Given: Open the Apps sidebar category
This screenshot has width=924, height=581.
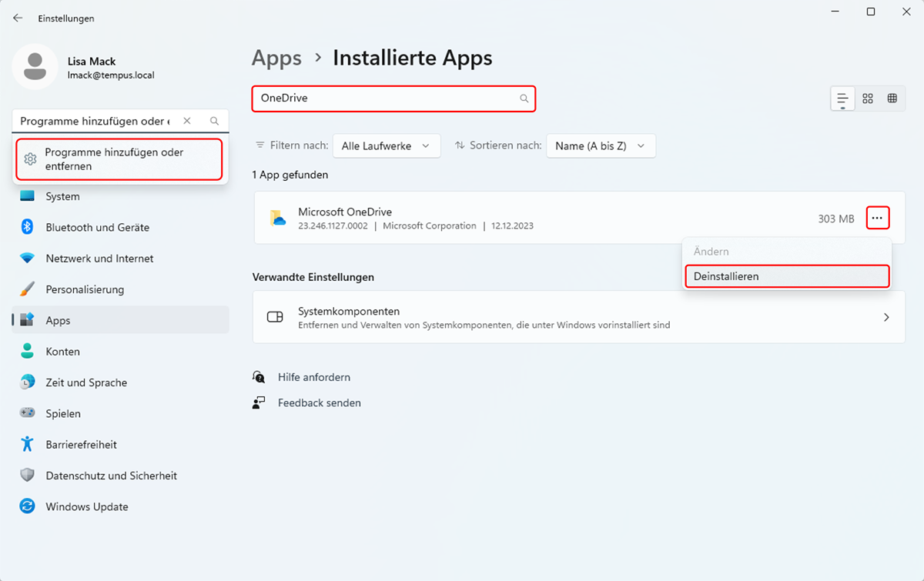Looking at the screenshot, I should click(121, 320).
